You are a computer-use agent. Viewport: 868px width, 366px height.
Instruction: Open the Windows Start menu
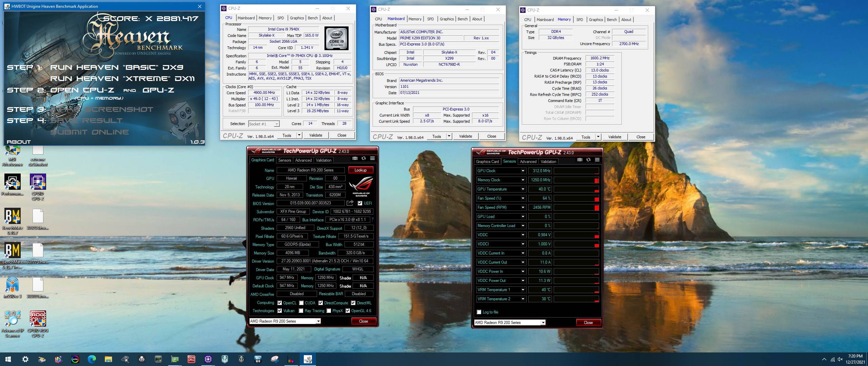click(x=8, y=359)
